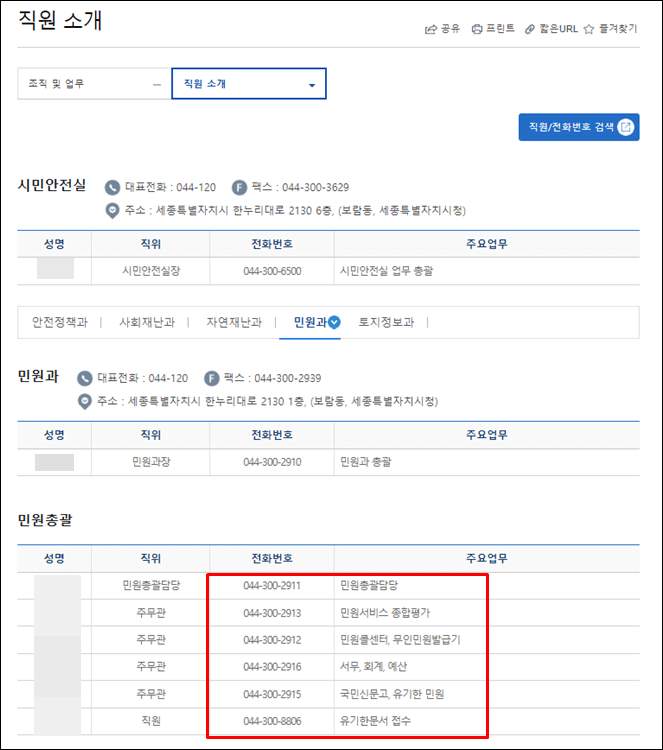Click the 시민안전실 fax icon

[x=239, y=188]
